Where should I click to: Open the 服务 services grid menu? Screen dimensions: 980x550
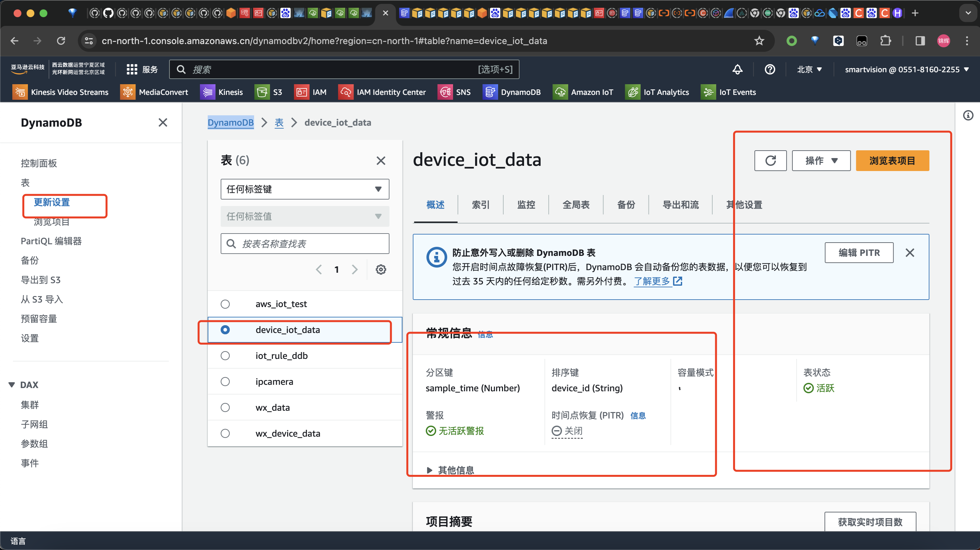coord(142,69)
